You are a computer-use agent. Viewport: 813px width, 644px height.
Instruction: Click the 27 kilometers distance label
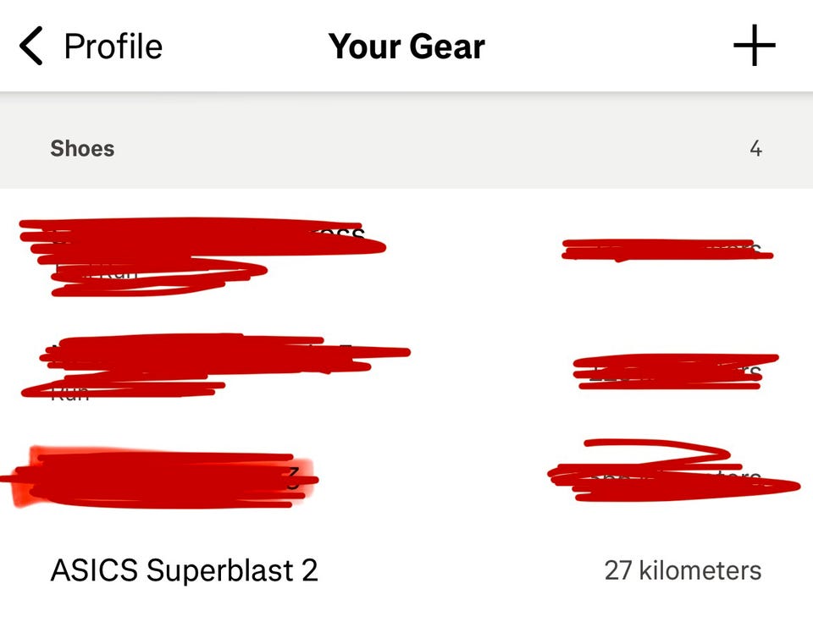coord(683,570)
